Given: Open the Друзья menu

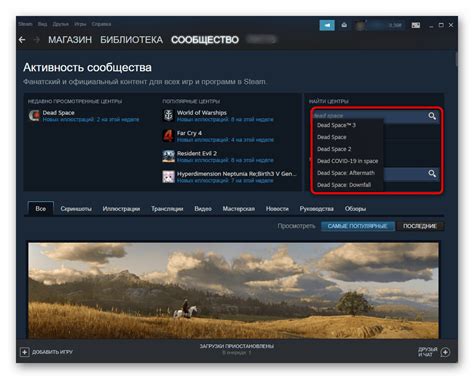Looking at the screenshot, I should coord(60,24).
